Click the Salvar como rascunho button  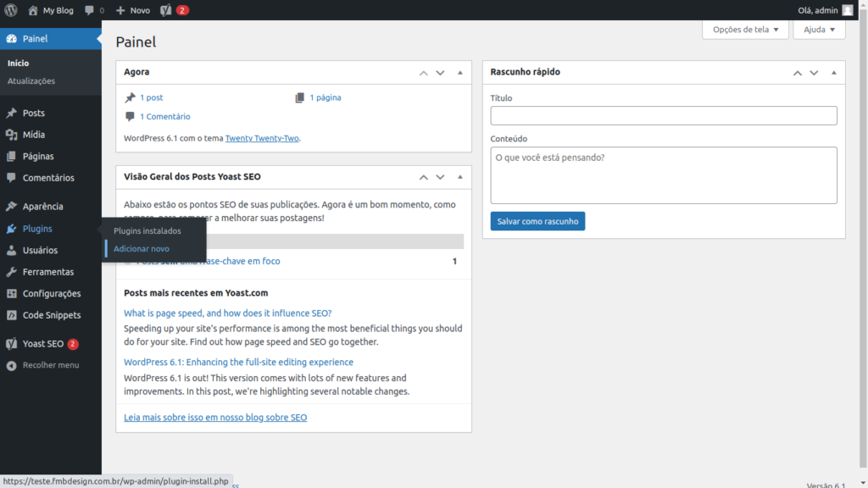point(537,220)
